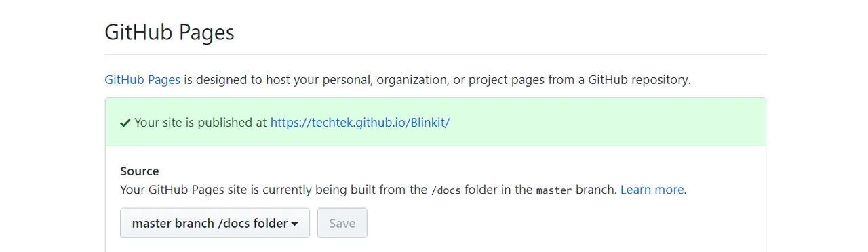Click the grayed-out Save button
The image size is (868, 252).
(342, 223)
